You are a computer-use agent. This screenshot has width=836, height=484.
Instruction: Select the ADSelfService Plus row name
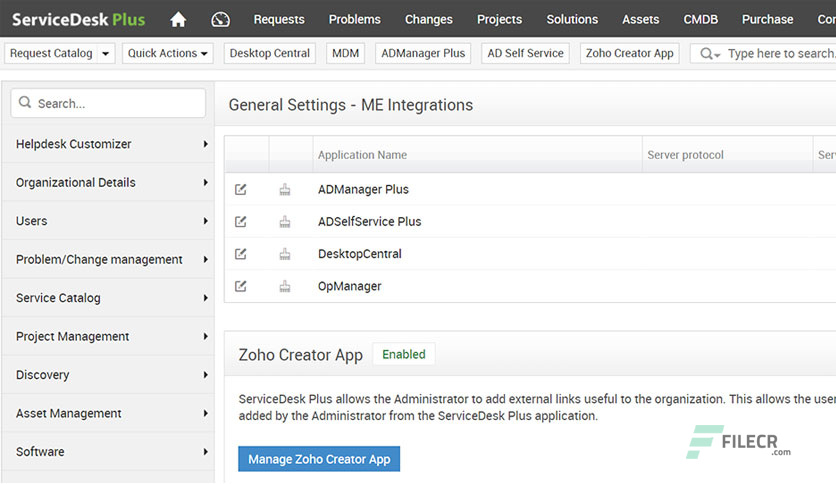point(369,221)
